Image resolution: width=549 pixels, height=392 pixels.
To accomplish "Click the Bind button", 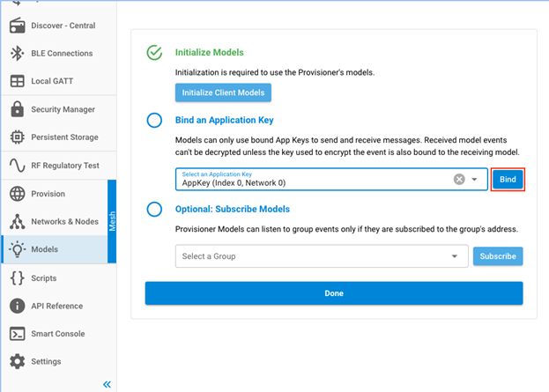I will point(508,180).
